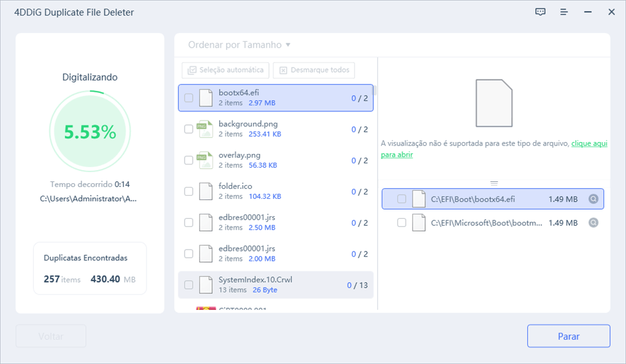Click the Seleção automática checkmark icon

tap(192, 70)
